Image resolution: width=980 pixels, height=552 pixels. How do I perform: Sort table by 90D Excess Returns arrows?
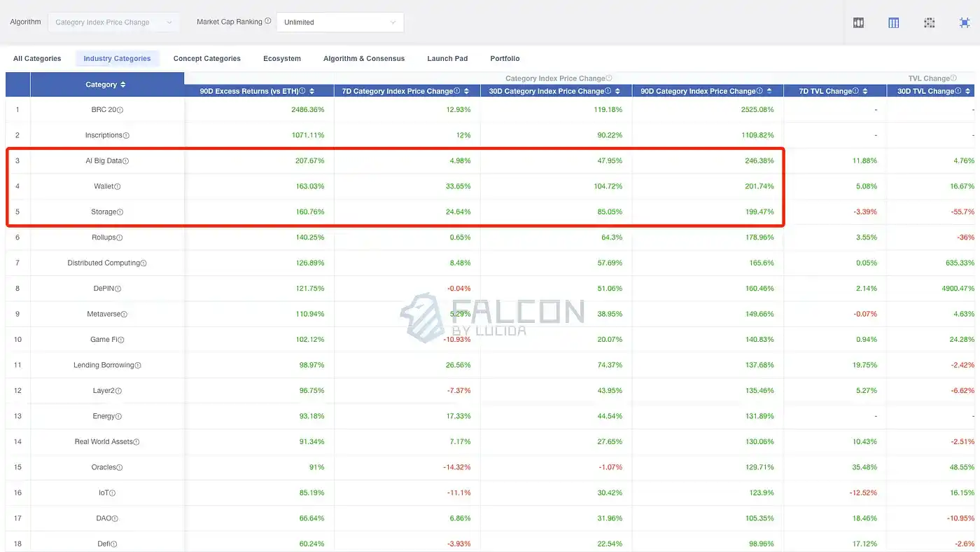pyautogui.click(x=312, y=91)
